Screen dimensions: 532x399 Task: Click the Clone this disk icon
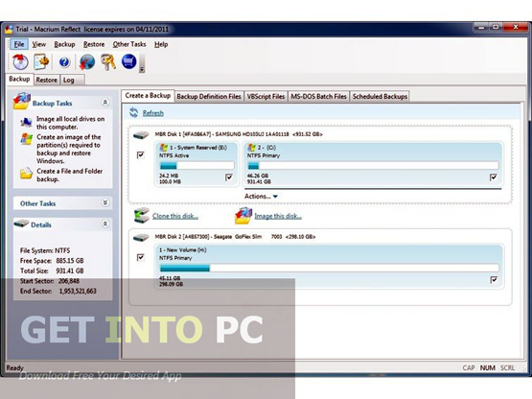click(x=141, y=215)
